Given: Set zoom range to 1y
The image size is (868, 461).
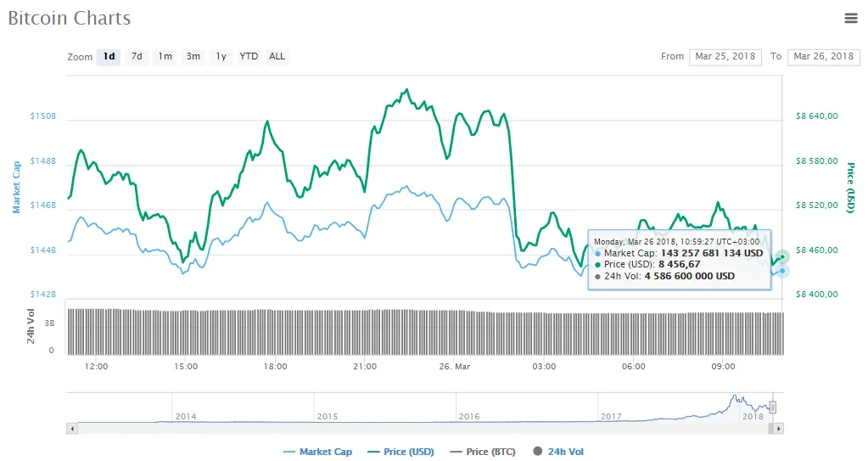Looking at the screenshot, I should click(x=221, y=57).
